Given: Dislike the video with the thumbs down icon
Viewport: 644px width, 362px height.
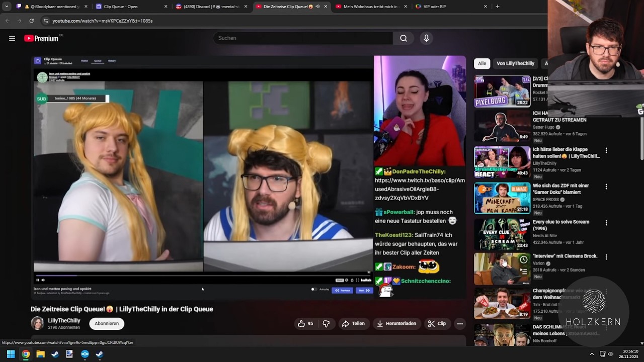Looking at the screenshot, I should click(x=326, y=324).
